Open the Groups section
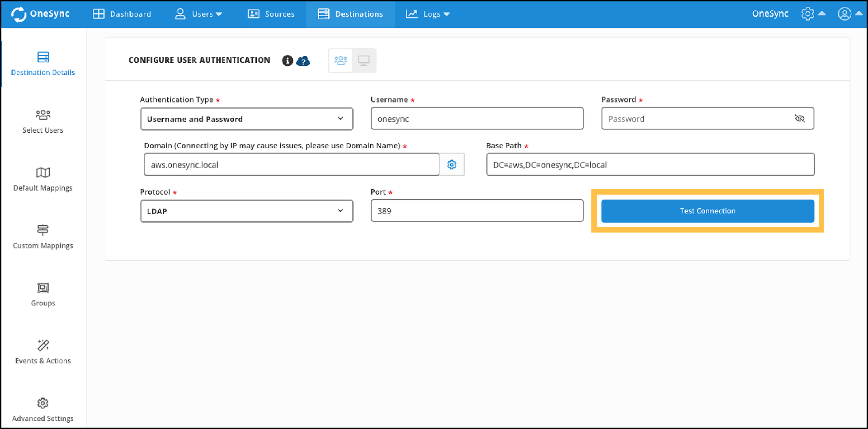The height and width of the screenshot is (429, 868). click(x=43, y=294)
